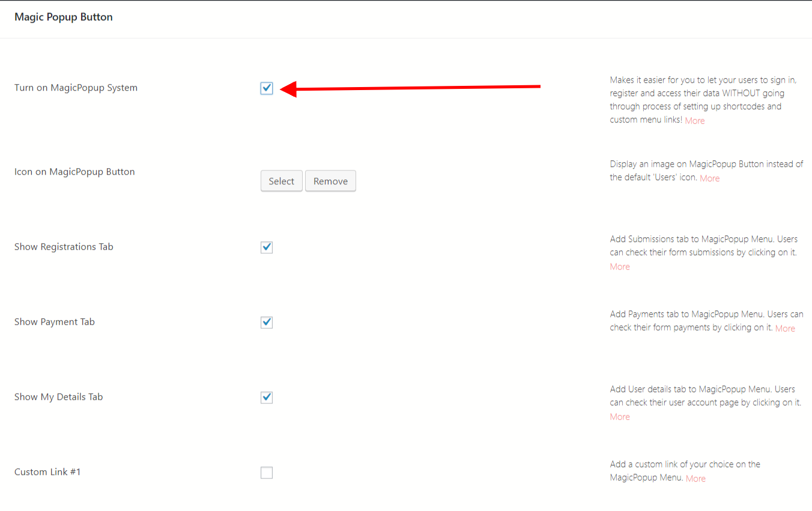Click the Icon on MagicPopup Button label
This screenshot has height=511, width=812.
(74, 171)
